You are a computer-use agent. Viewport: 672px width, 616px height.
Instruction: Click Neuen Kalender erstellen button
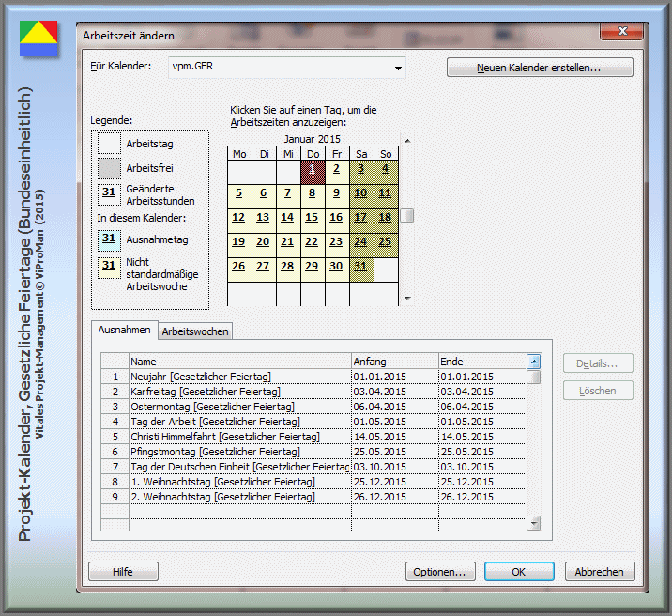point(540,68)
